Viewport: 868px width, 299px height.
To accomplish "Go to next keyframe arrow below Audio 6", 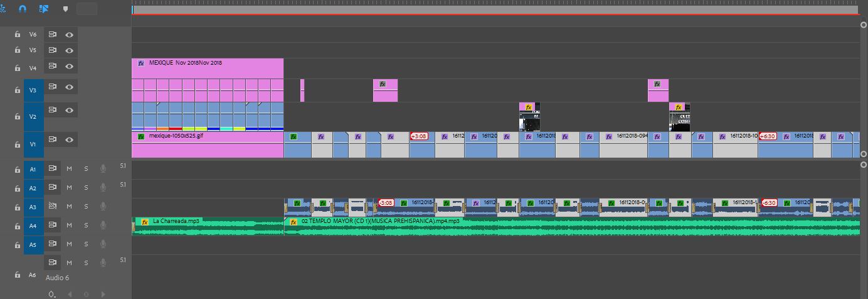I will tap(103, 294).
